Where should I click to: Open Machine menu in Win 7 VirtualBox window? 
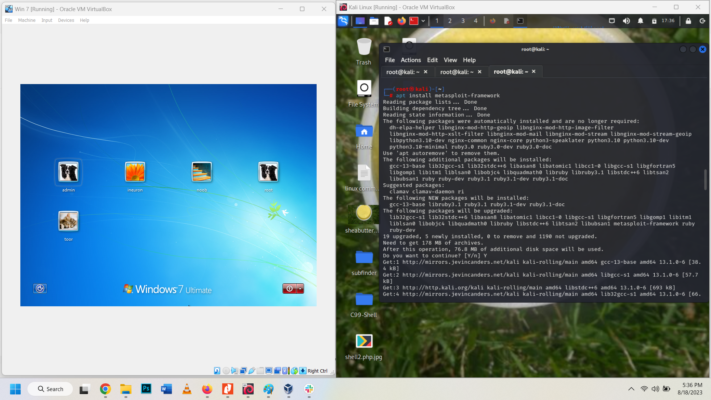point(27,20)
